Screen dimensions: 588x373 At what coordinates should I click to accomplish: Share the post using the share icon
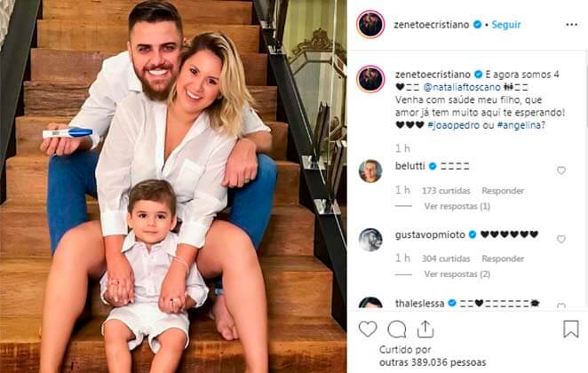425,329
